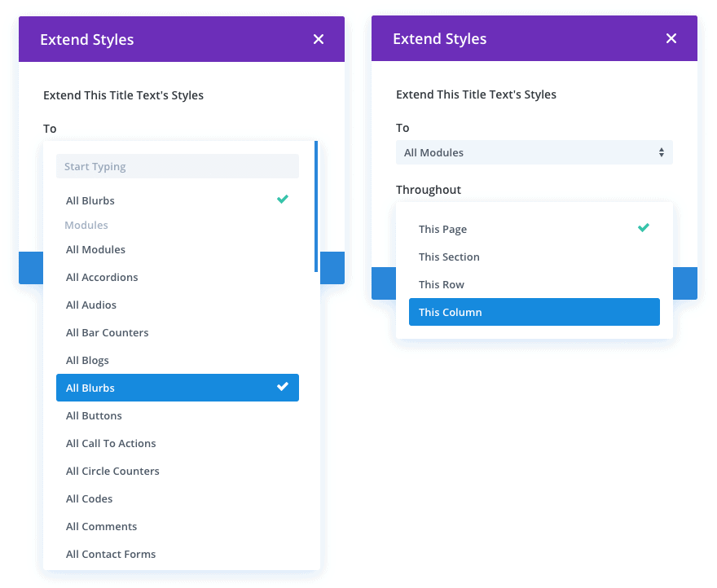The width and height of the screenshot is (717, 588).
Task: Choose This Section in Throughout list
Action: coord(449,257)
